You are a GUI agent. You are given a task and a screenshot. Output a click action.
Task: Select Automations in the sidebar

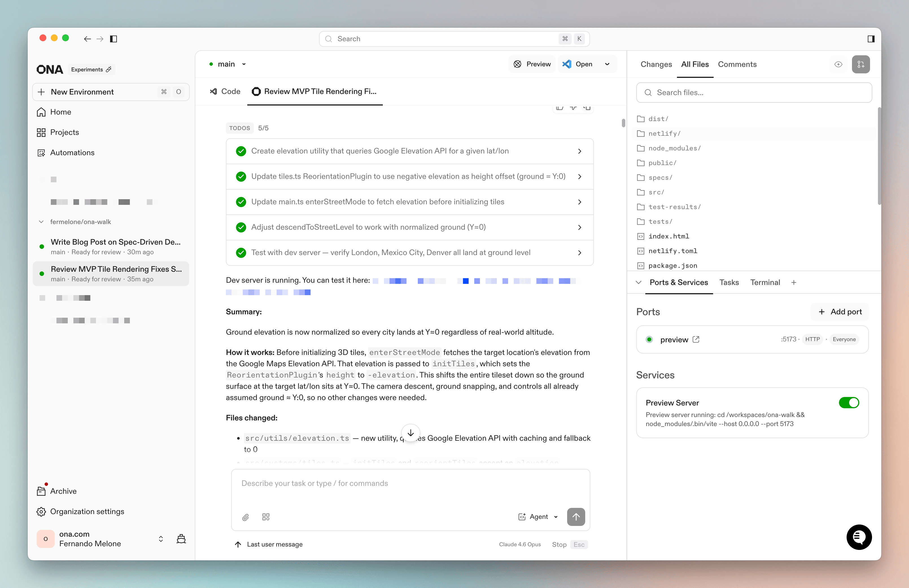click(73, 152)
